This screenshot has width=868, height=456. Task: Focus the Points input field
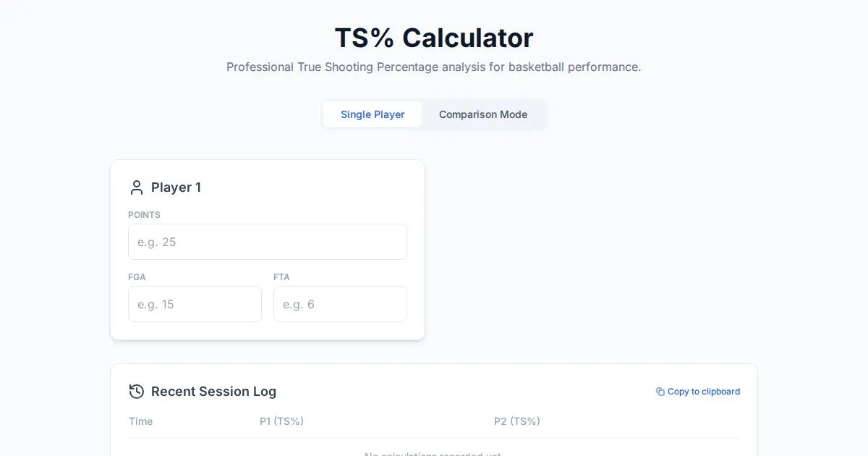[268, 242]
